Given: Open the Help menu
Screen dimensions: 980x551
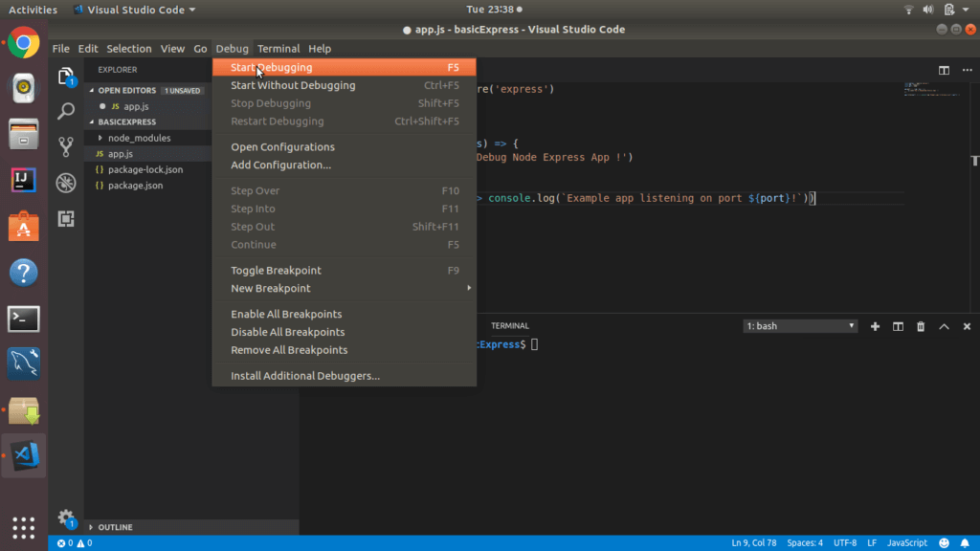Looking at the screenshot, I should pyautogui.click(x=320, y=48).
